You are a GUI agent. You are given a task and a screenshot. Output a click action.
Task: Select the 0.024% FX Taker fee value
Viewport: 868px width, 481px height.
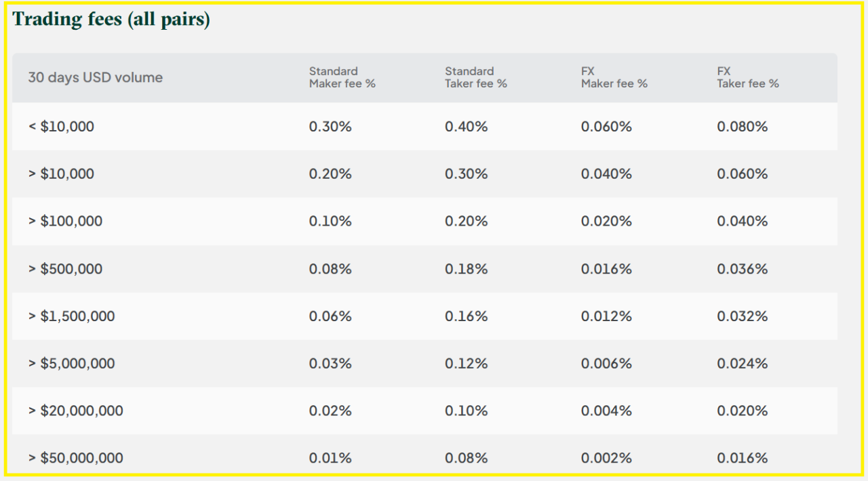point(742,364)
